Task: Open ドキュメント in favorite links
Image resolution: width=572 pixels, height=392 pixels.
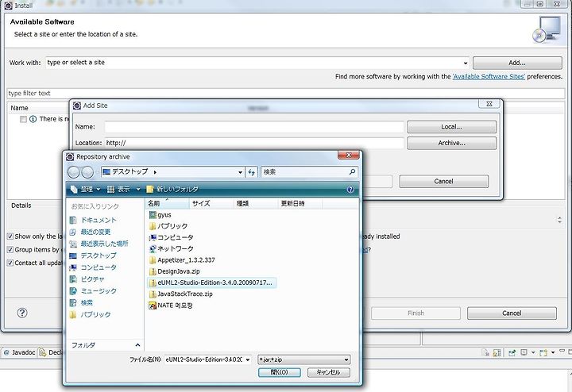Action: (93, 220)
